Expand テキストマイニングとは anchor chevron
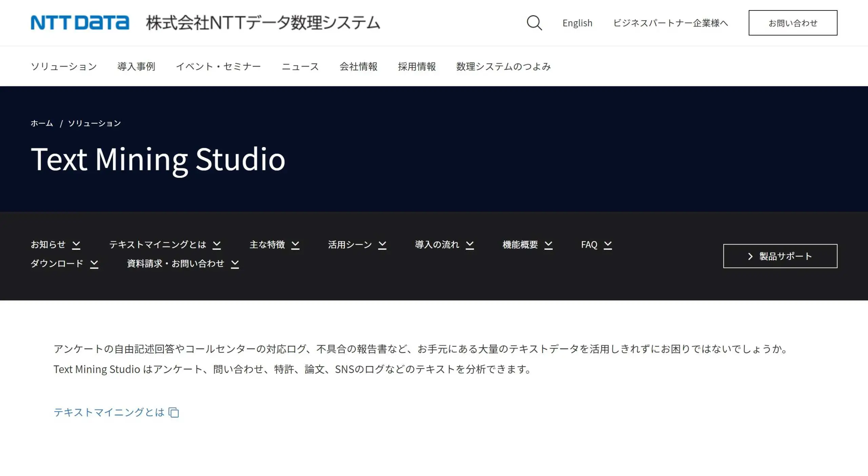Screen dimensions: 868x476 (x=217, y=245)
